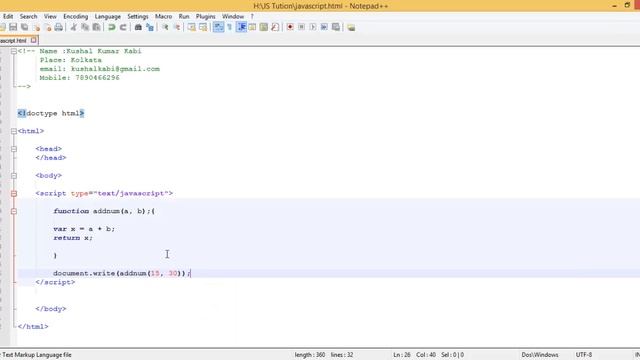Screen dimensions: 640x360
Task: Click the 'Mobile: 7890466296' comment line
Action: (x=80, y=78)
